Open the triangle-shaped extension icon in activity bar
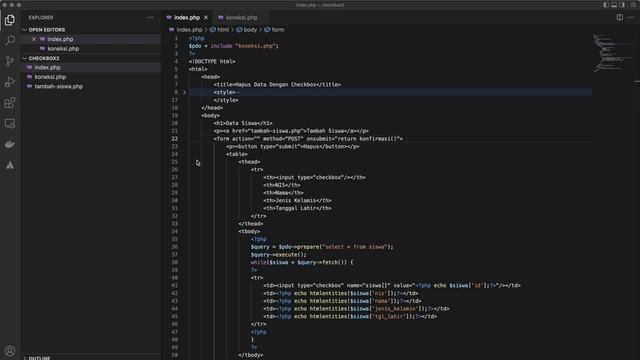This screenshot has width=640, height=360. (x=10, y=165)
